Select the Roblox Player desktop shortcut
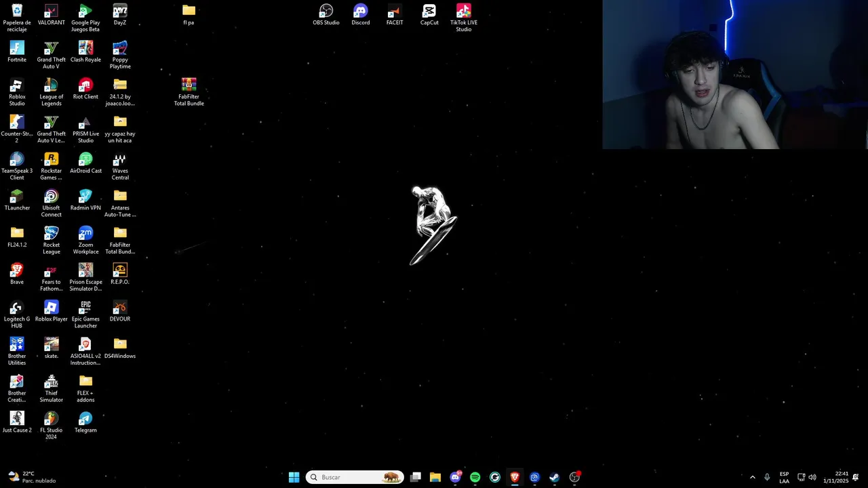Image resolution: width=868 pixels, height=488 pixels. click(52, 311)
